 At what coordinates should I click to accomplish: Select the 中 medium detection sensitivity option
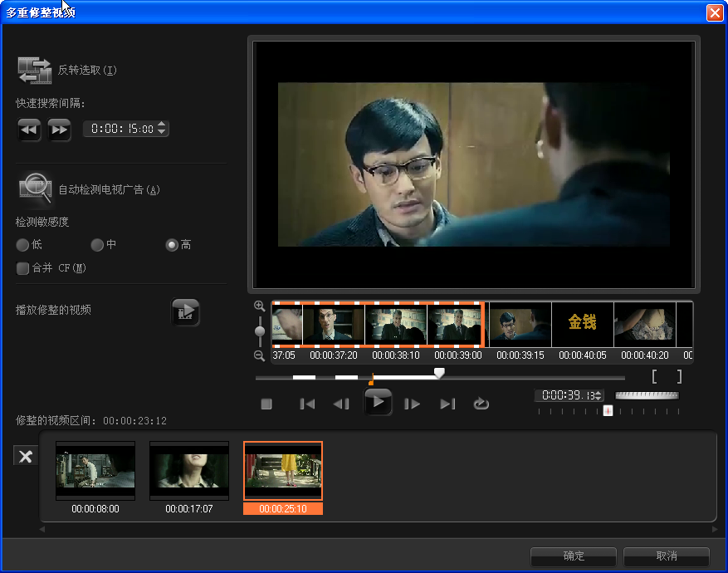tap(96, 244)
